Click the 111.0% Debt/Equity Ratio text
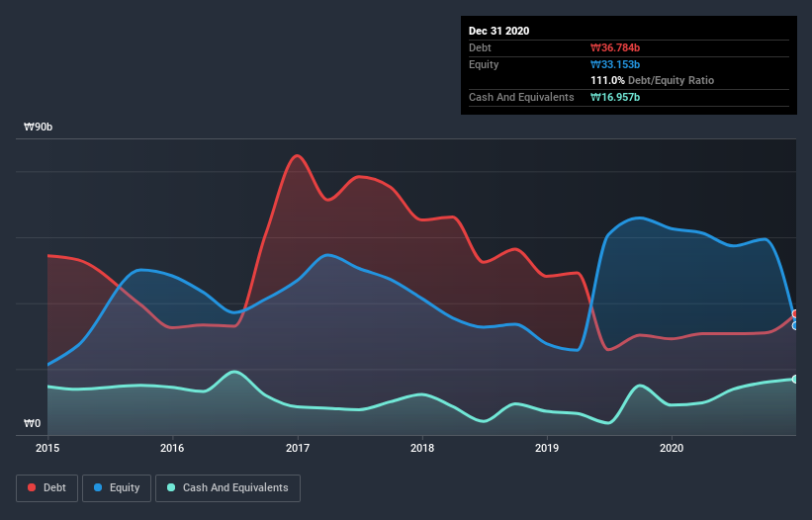 point(652,81)
